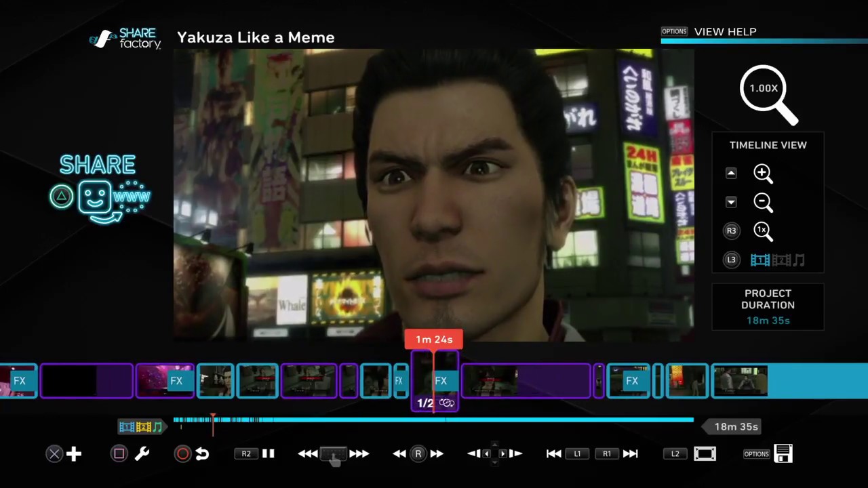Click the L3 button glyph
This screenshot has height=488, width=868.
point(731,260)
